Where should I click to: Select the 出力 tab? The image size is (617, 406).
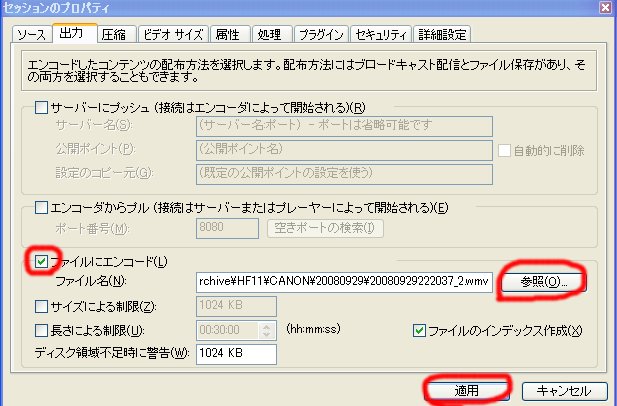click(x=75, y=33)
